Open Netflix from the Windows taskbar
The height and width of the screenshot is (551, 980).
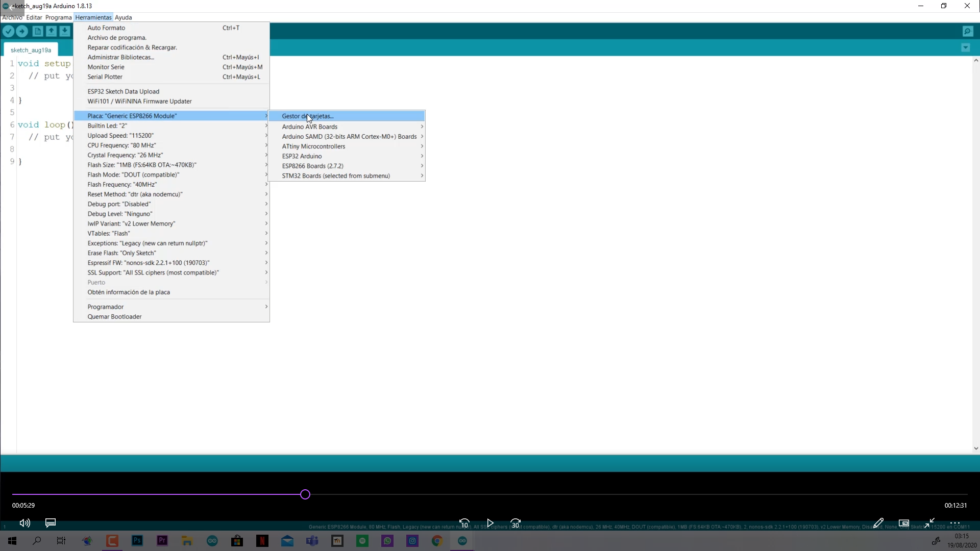tap(262, 541)
